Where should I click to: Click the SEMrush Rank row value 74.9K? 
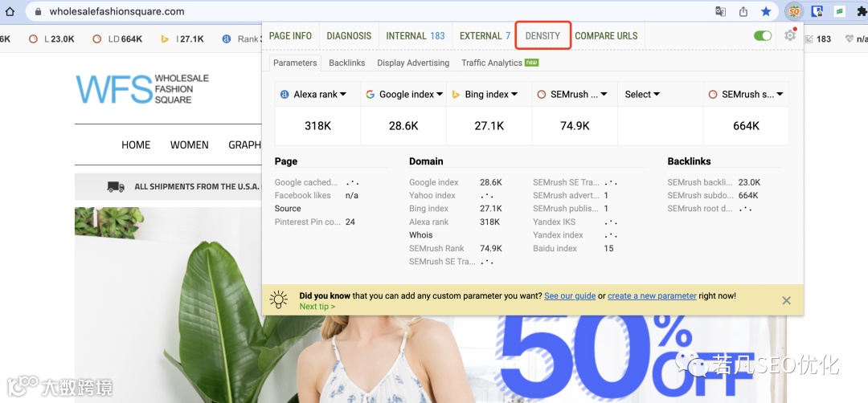tap(491, 248)
